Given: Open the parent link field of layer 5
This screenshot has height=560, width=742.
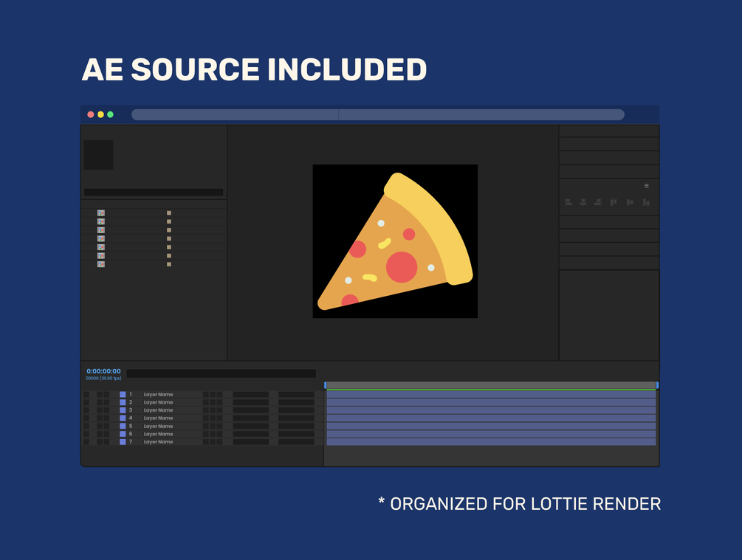Looking at the screenshot, I should (296, 426).
